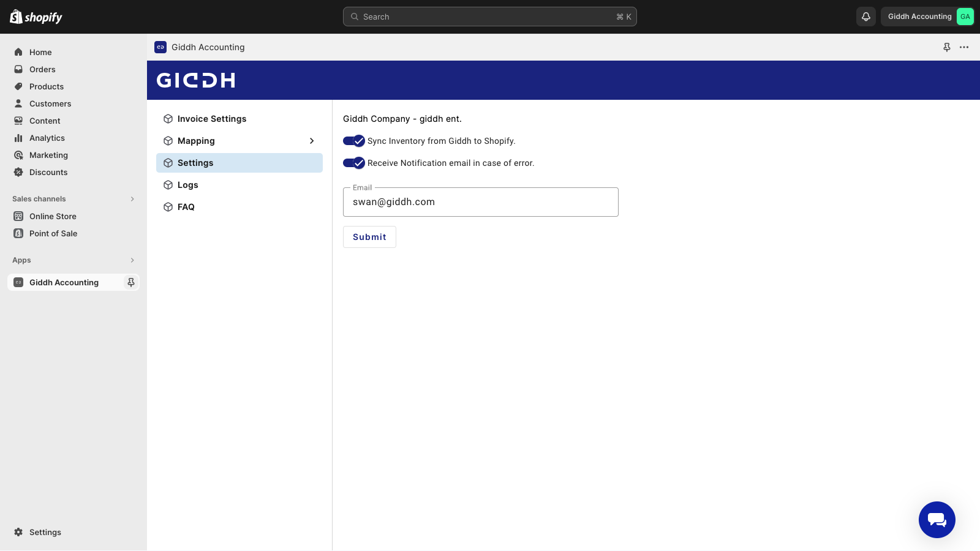The width and height of the screenshot is (980, 551).
Task: Click the Apps heading
Action: coord(21,260)
